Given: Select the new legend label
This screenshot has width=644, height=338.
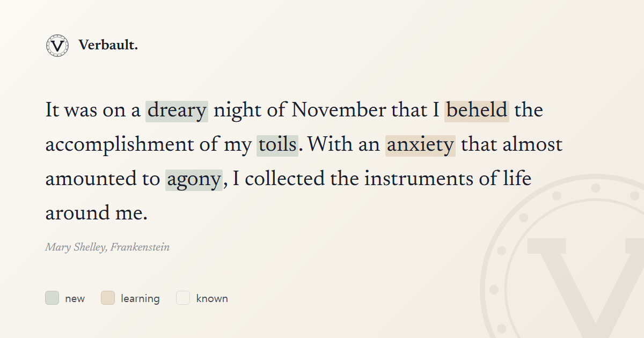Looking at the screenshot, I should 75,298.
